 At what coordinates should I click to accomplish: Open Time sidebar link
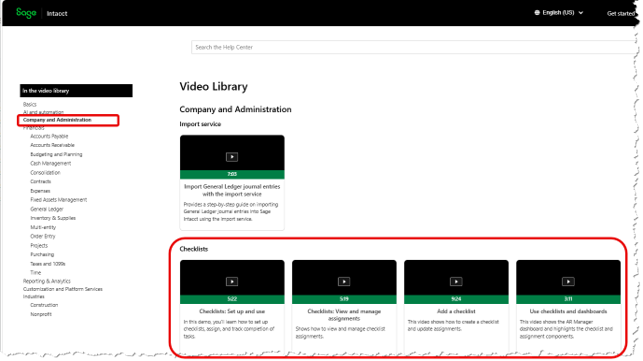pos(36,272)
